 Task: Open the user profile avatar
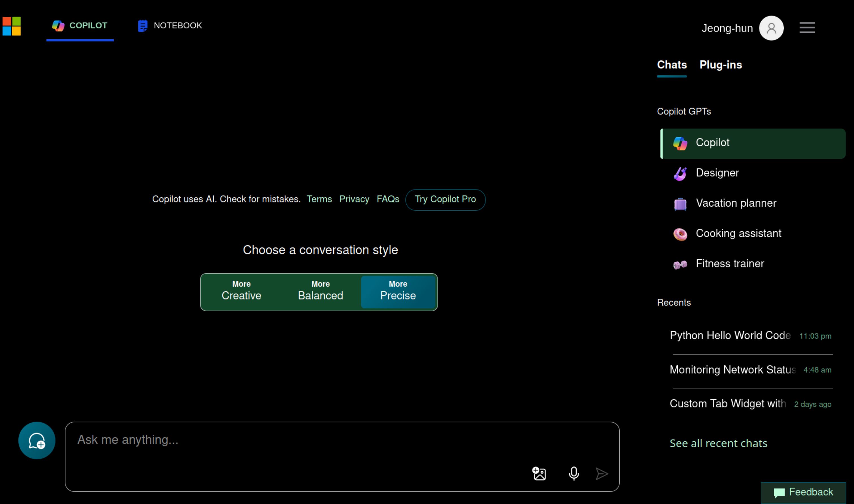771,28
